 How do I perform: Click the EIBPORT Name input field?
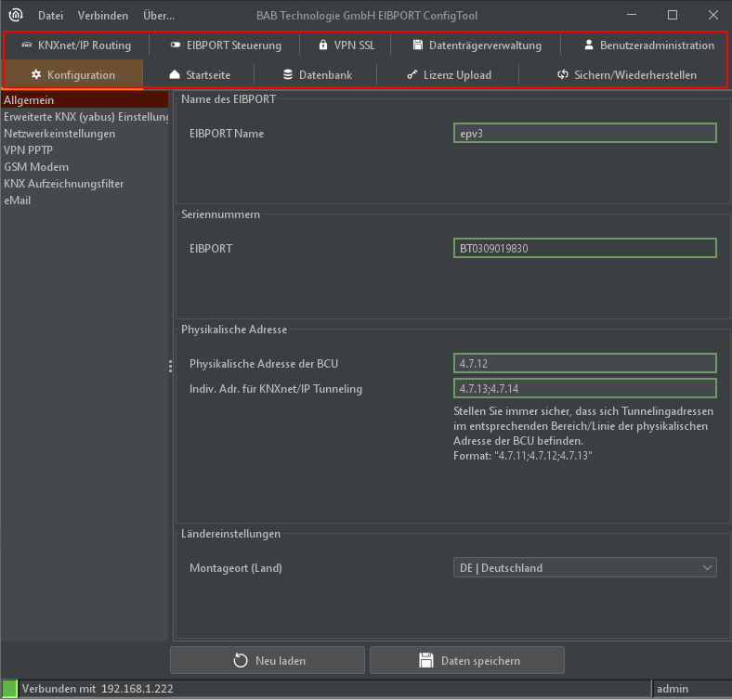[x=584, y=134]
